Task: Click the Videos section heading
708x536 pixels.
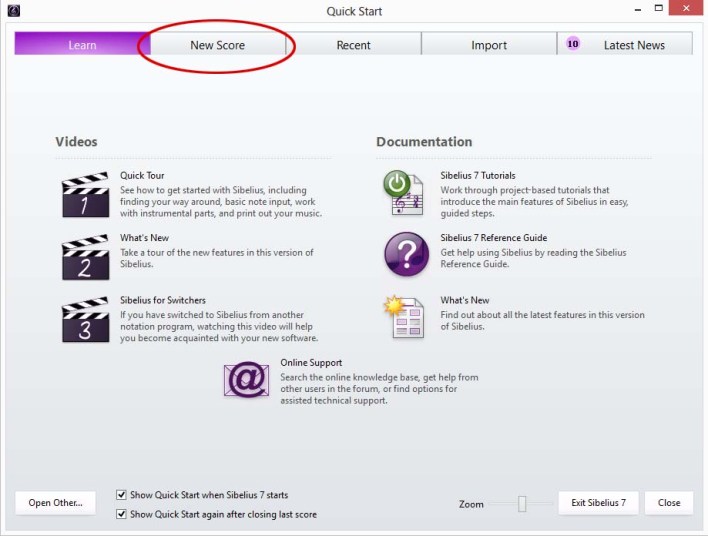Action: pyautogui.click(x=76, y=141)
